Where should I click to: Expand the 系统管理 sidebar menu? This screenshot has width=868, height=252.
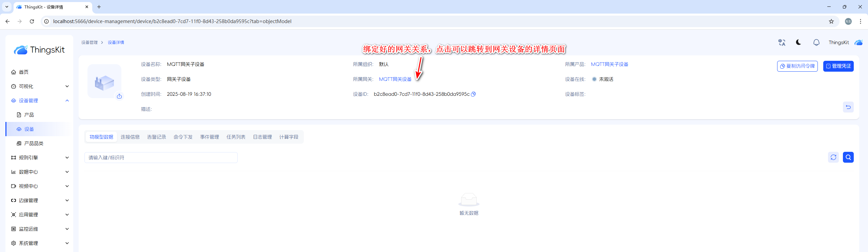tap(40, 243)
